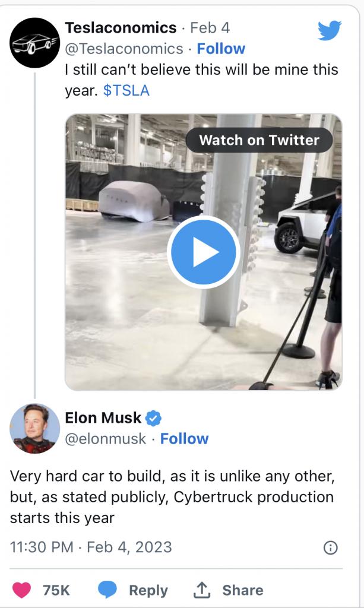Open the $TSLA cashtag link
Viewport: 364px width, 608px height.
tap(126, 90)
